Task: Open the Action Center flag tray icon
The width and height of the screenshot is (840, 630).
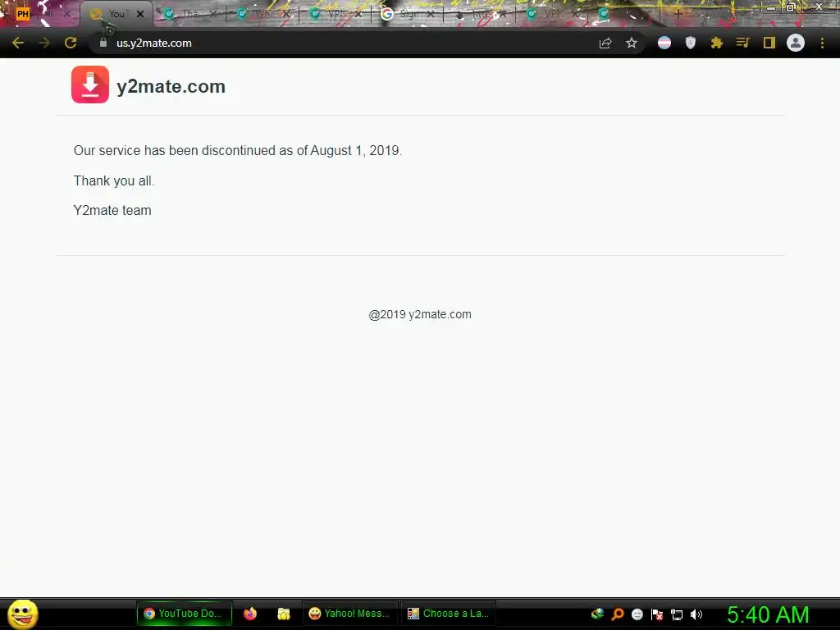Action: [x=657, y=614]
